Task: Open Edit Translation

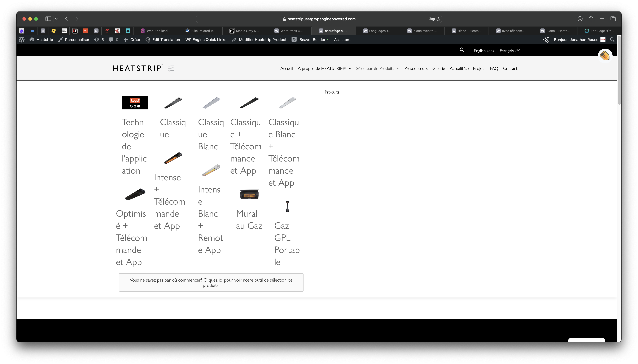Action: 163,40
